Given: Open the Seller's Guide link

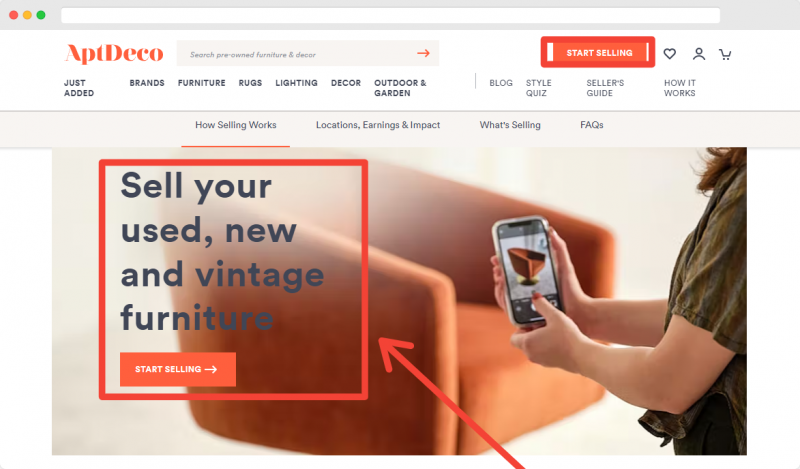Looking at the screenshot, I should tap(605, 88).
